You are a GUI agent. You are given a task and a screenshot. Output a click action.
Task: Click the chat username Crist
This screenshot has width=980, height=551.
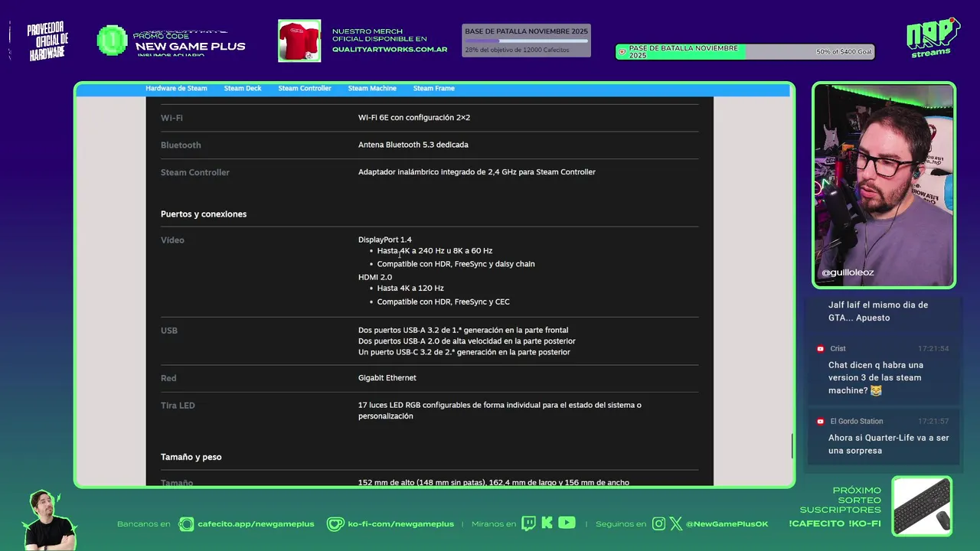tap(838, 349)
